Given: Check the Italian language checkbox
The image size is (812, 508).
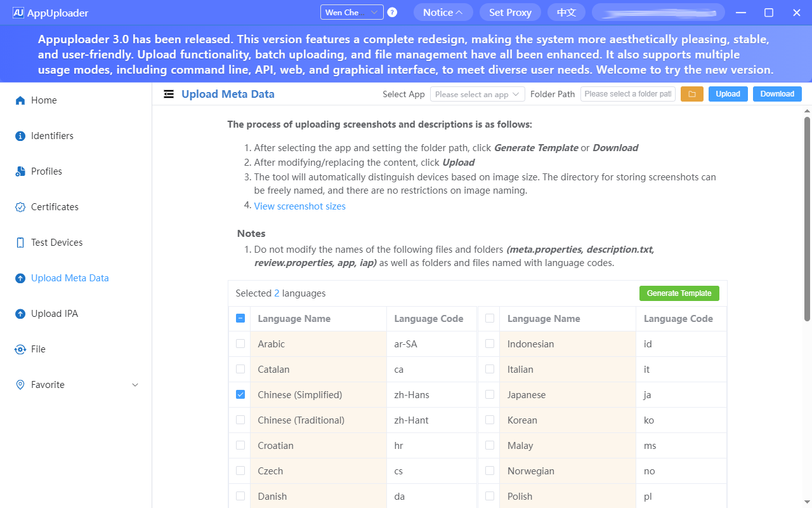Looking at the screenshot, I should point(490,369).
